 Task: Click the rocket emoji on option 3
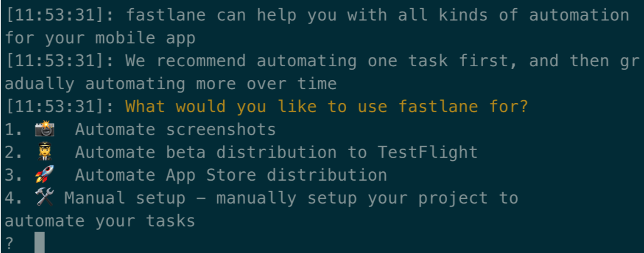(45, 175)
